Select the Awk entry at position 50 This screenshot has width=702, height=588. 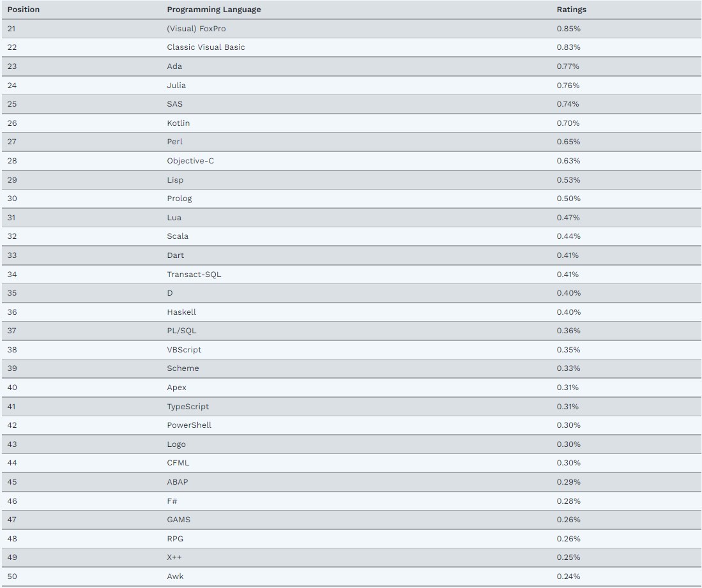click(x=175, y=577)
